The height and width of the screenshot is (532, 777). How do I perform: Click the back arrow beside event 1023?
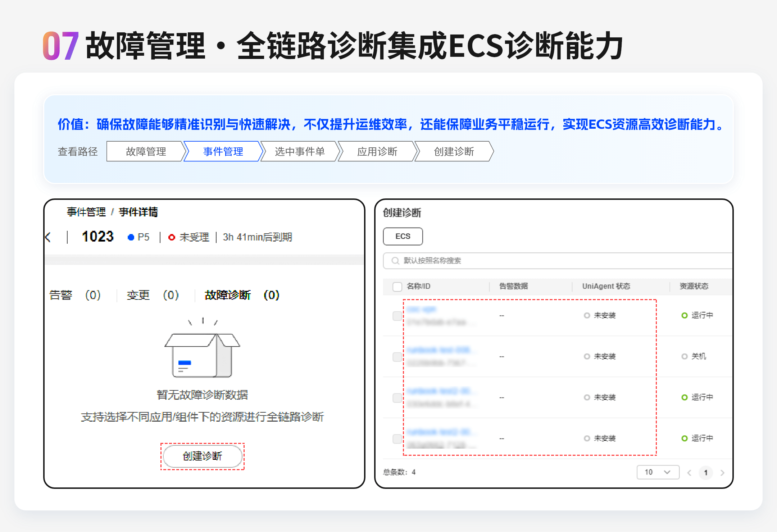click(x=48, y=237)
